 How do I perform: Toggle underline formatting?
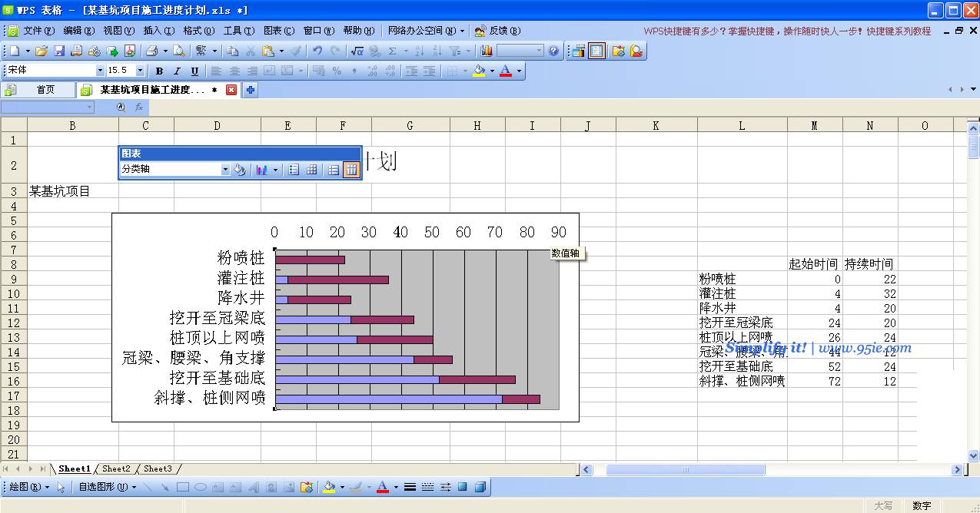(x=194, y=71)
